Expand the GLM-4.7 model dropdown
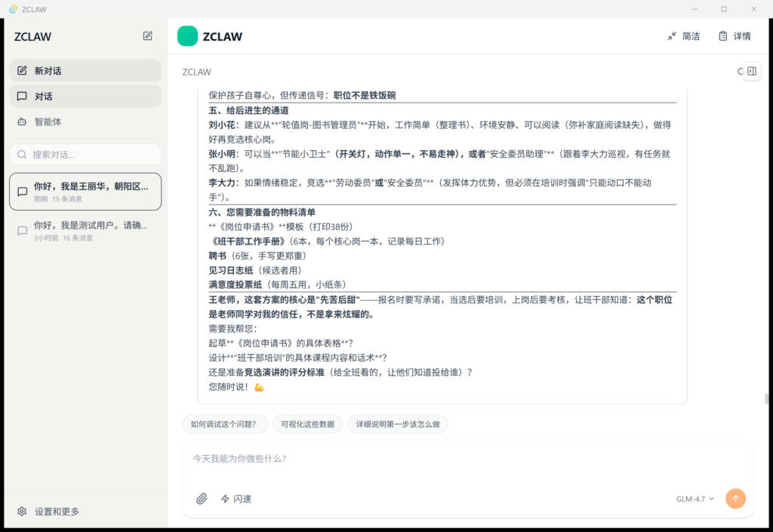Image resolution: width=773 pixels, height=532 pixels. pyautogui.click(x=694, y=499)
